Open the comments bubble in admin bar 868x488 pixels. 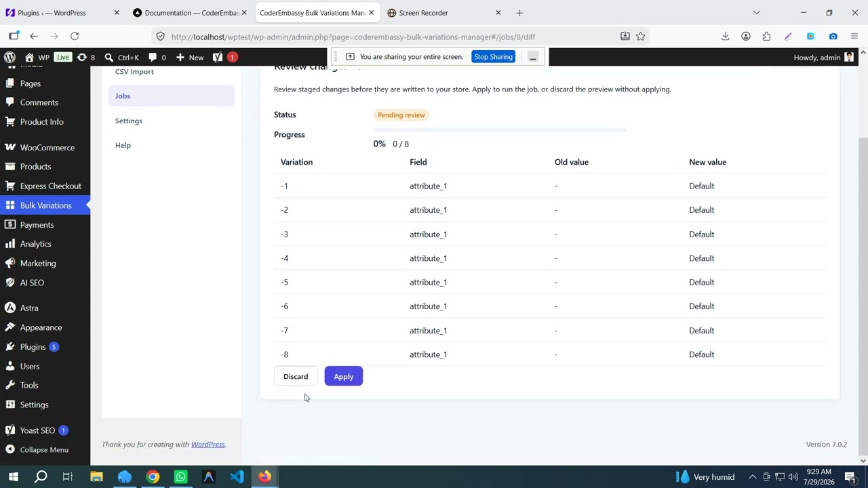(157, 58)
